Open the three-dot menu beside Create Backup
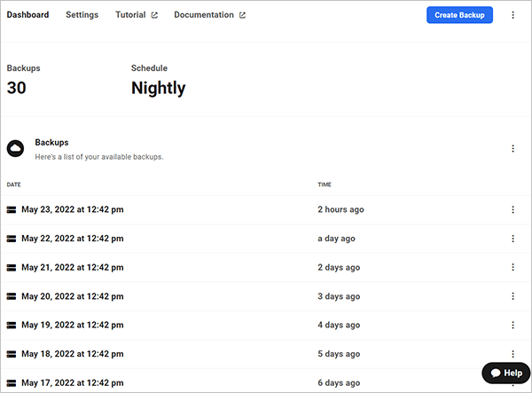This screenshot has height=393, width=532. point(512,15)
